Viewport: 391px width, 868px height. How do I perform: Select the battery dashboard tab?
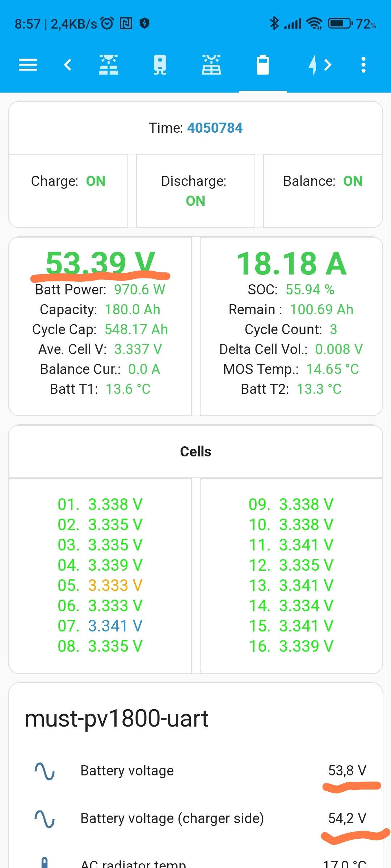263,65
